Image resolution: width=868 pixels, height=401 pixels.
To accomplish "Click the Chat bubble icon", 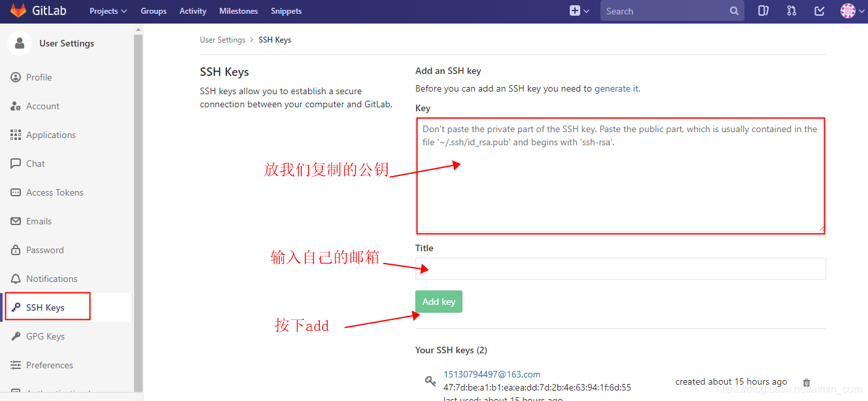I will 16,164.
